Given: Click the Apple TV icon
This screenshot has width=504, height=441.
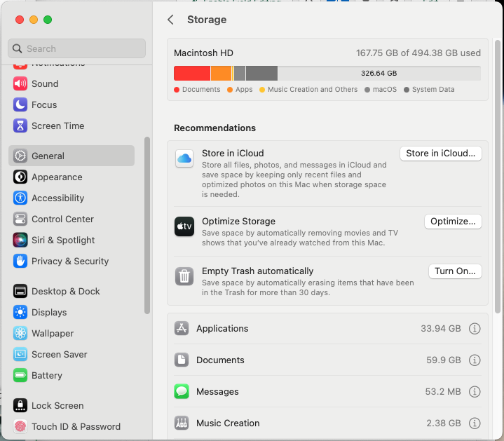Looking at the screenshot, I should tap(184, 226).
